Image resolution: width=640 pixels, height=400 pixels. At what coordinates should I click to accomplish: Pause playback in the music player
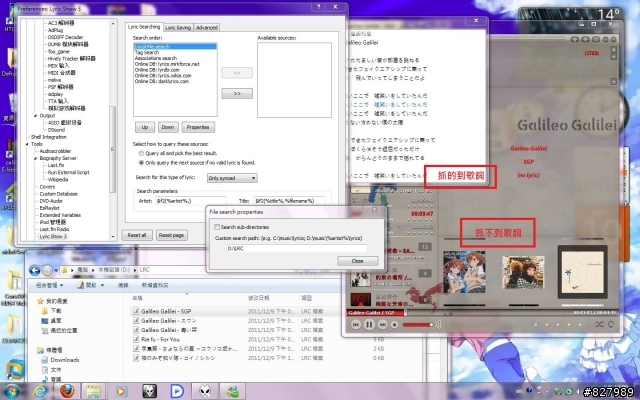click(369, 324)
